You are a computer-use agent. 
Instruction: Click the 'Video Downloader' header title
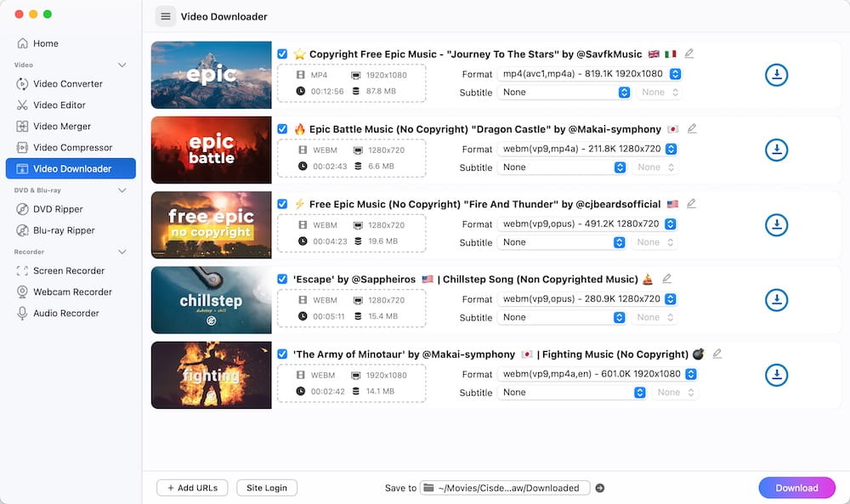(224, 17)
